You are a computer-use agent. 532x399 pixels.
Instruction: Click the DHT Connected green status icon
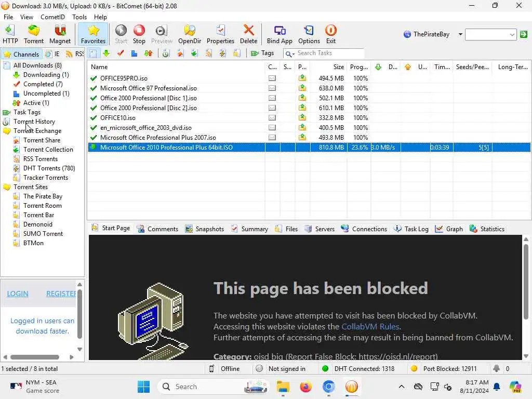pos(325,368)
